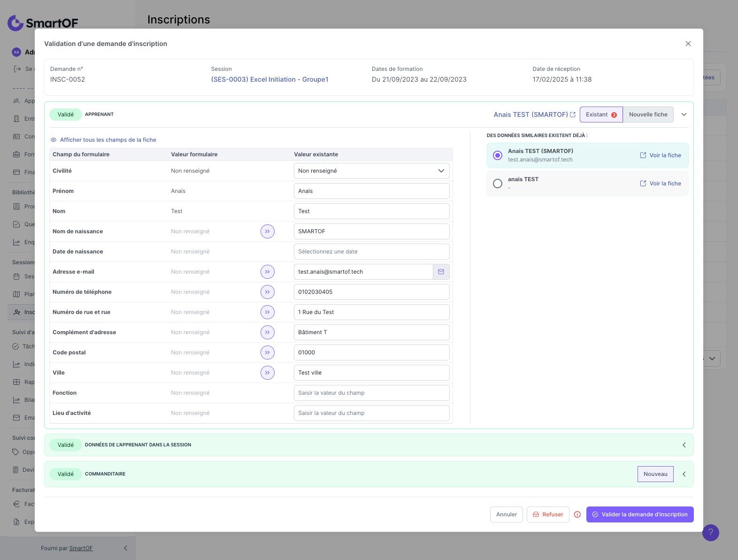738x560 pixels.
Task: Expand Données de l'apprenant dans la session section
Action: [684, 445]
